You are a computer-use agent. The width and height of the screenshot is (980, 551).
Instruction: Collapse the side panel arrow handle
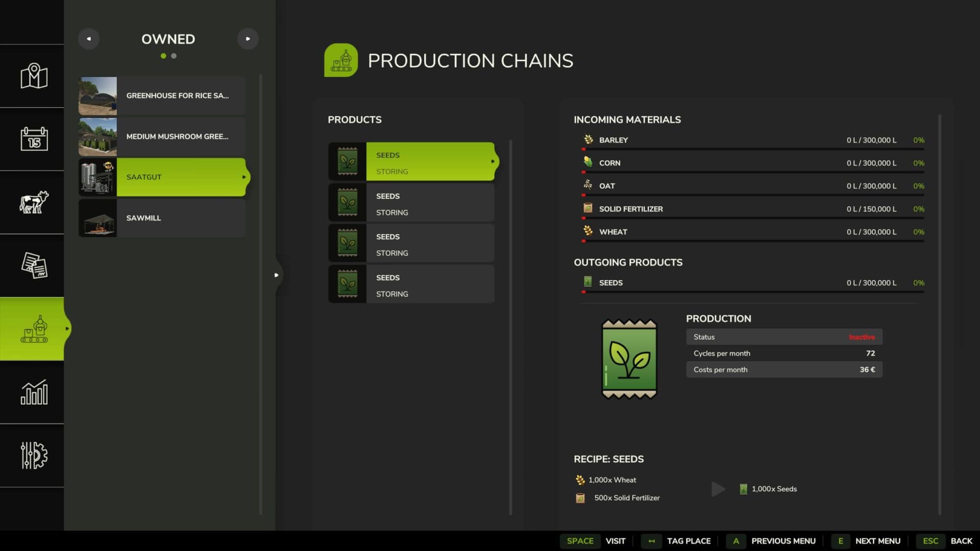(276, 275)
